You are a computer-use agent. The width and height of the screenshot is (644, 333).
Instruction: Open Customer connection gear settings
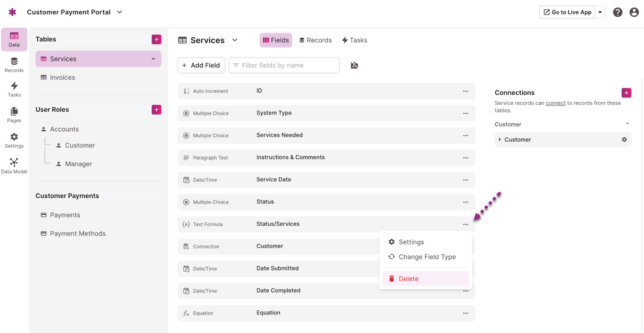point(624,139)
